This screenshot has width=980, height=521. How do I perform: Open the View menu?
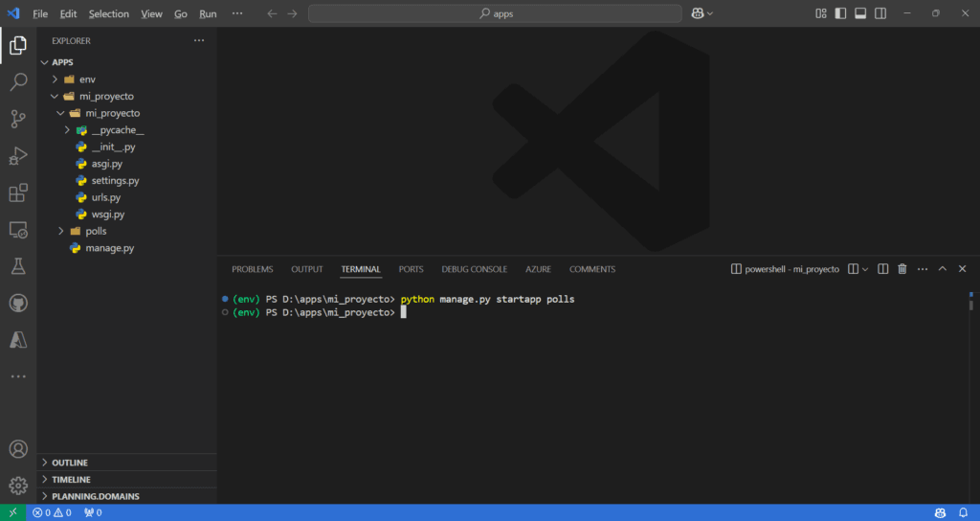point(151,13)
